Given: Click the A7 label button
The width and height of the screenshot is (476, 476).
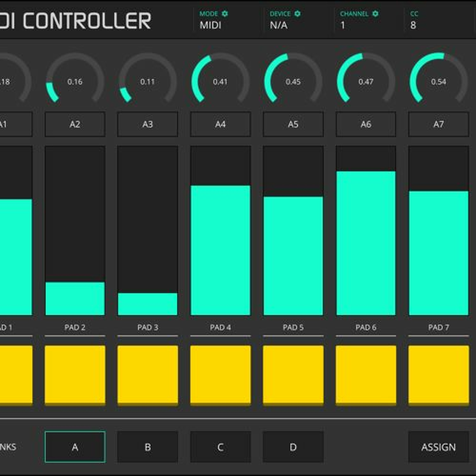Looking at the screenshot, I should tap(439, 124).
